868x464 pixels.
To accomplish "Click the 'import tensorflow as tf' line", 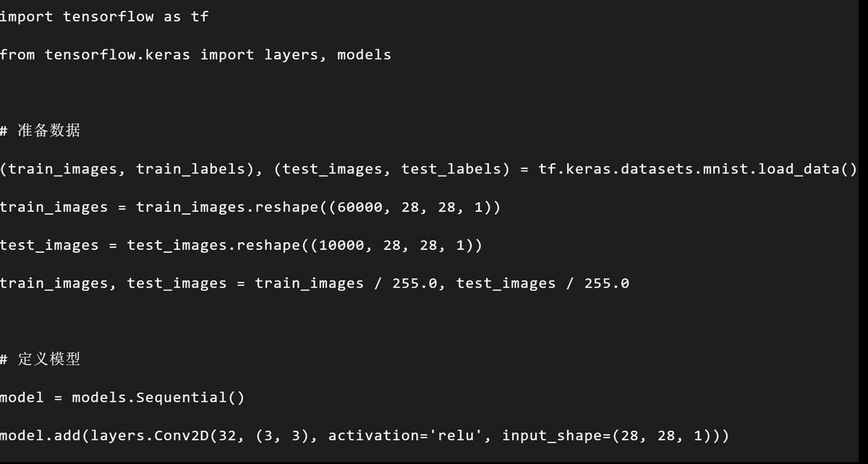I will 104,17.
